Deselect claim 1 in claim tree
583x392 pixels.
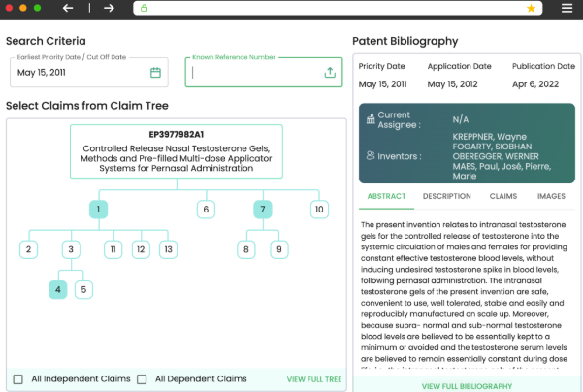pyautogui.click(x=99, y=210)
